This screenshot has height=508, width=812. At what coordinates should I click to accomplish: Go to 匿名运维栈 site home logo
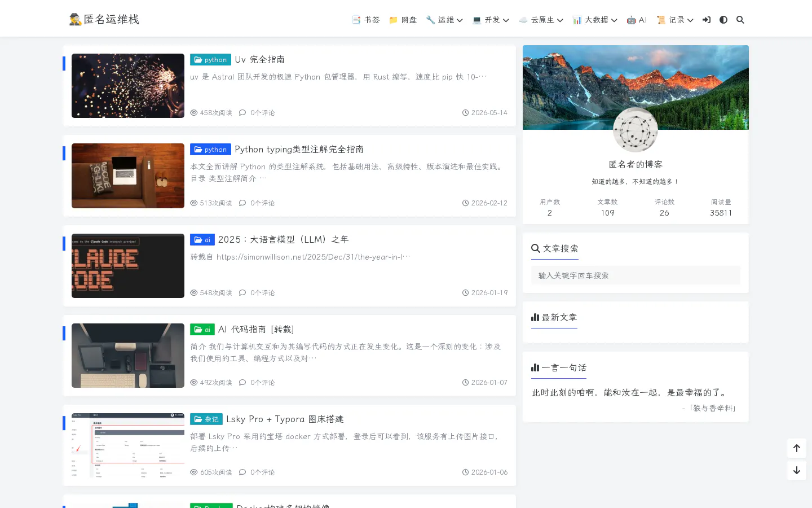point(104,19)
